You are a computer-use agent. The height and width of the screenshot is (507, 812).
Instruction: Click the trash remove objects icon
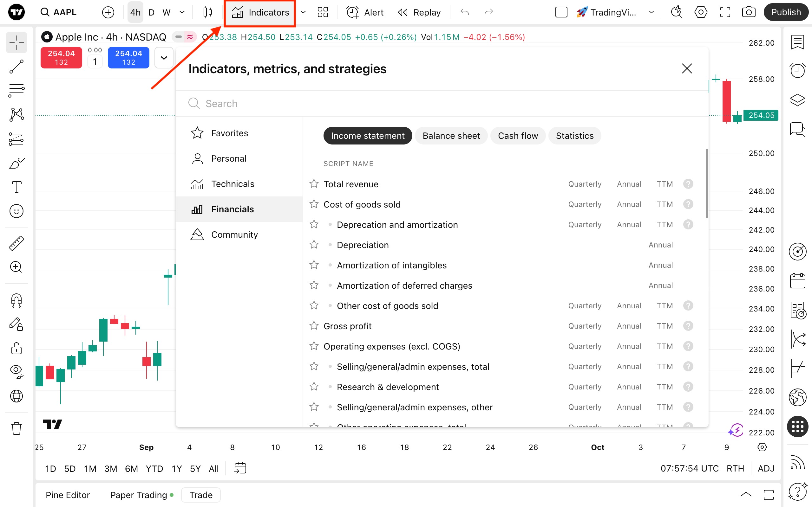coord(16,428)
